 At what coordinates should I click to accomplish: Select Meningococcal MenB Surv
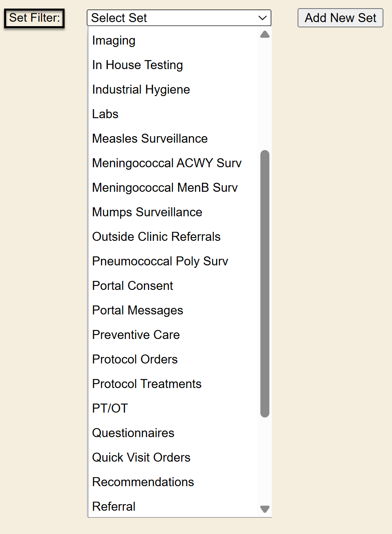(x=165, y=188)
